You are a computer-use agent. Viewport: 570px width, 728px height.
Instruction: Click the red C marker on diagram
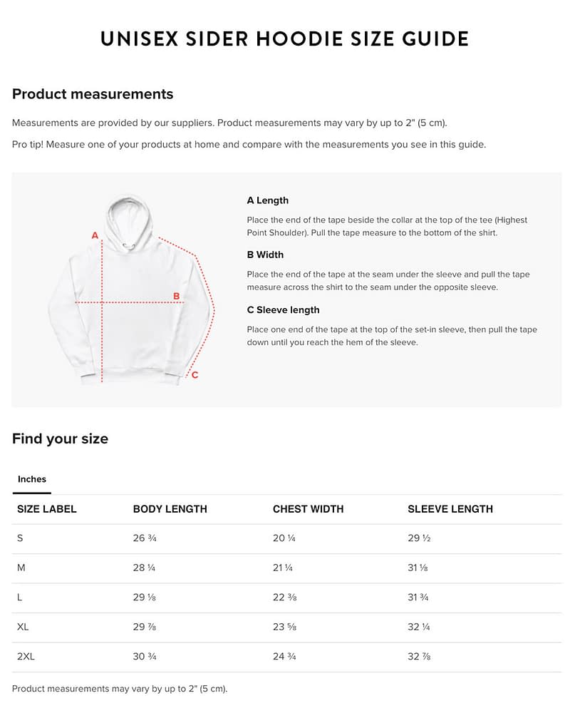pyautogui.click(x=195, y=374)
